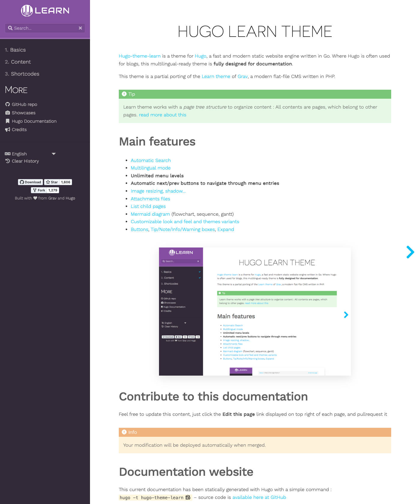Screen dimensions: 420x504
Task: Open the Grav link in intro paragraph
Action: 242,76
